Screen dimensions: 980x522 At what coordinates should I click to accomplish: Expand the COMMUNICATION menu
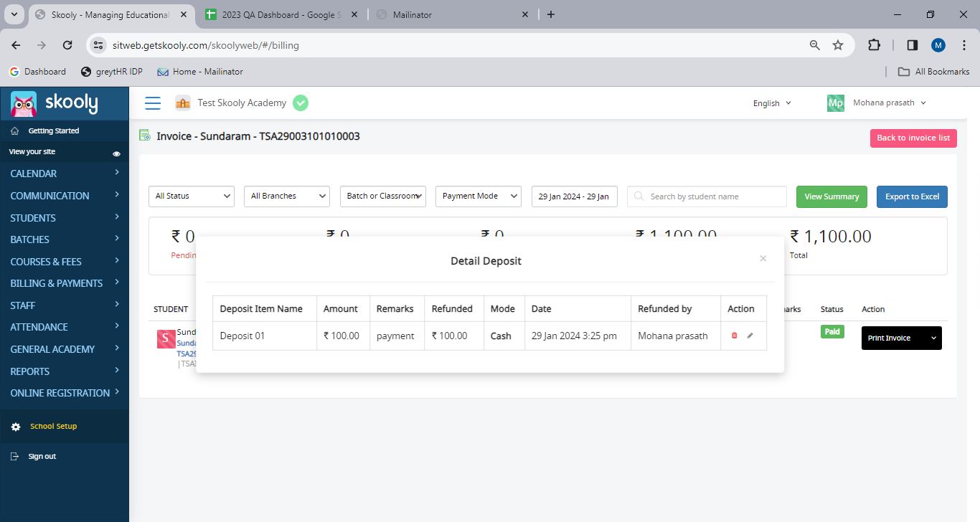[x=65, y=196]
